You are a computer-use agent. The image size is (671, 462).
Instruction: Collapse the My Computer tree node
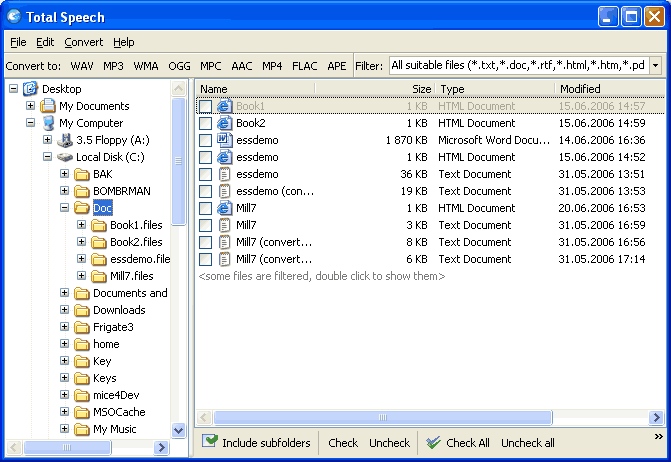(x=30, y=123)
